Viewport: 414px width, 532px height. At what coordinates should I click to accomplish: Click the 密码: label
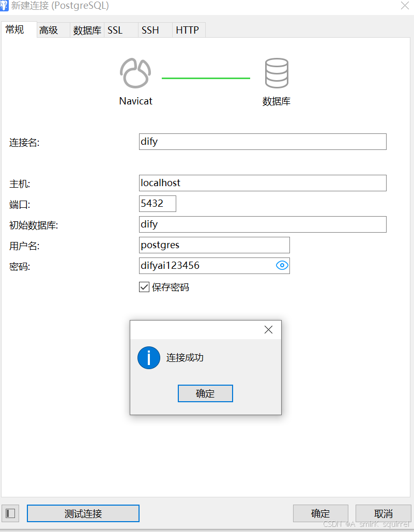tap(20, 267)
